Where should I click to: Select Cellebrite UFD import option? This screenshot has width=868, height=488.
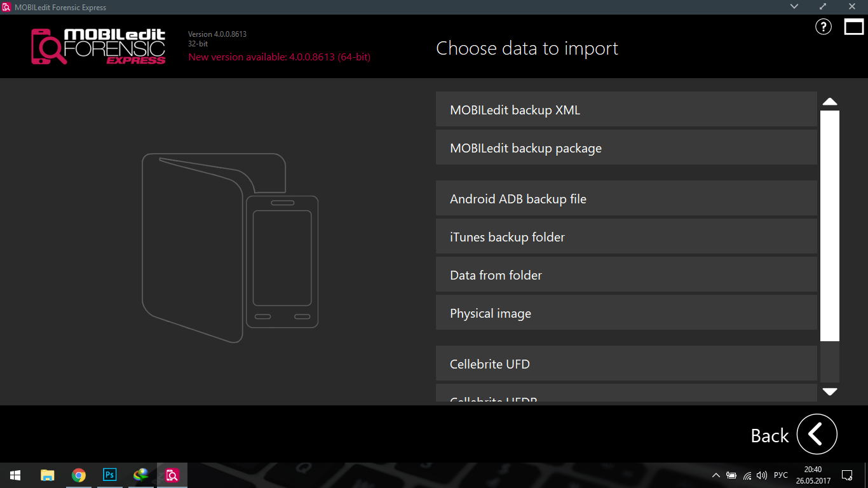[627, 363]
